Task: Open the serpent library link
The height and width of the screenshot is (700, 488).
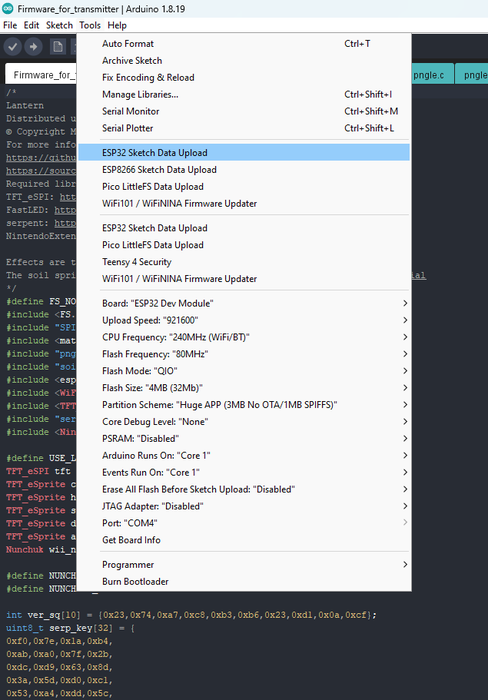Action: 65,223
